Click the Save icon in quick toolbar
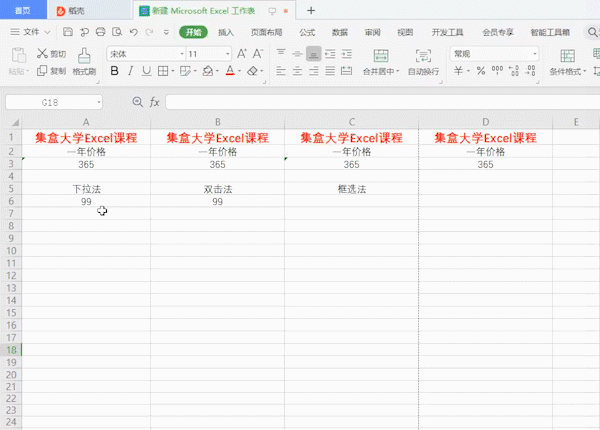 68,32
